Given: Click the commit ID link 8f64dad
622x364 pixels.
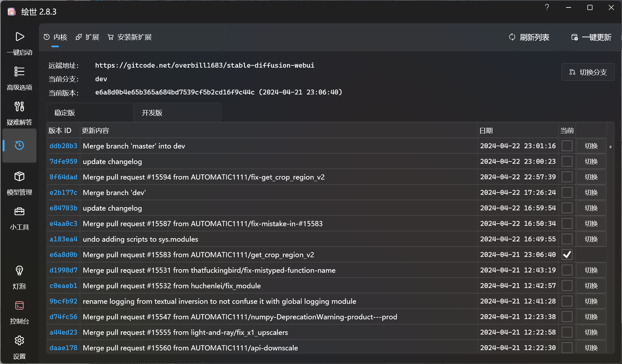Looking at the screenshot, I should point(63,177).
